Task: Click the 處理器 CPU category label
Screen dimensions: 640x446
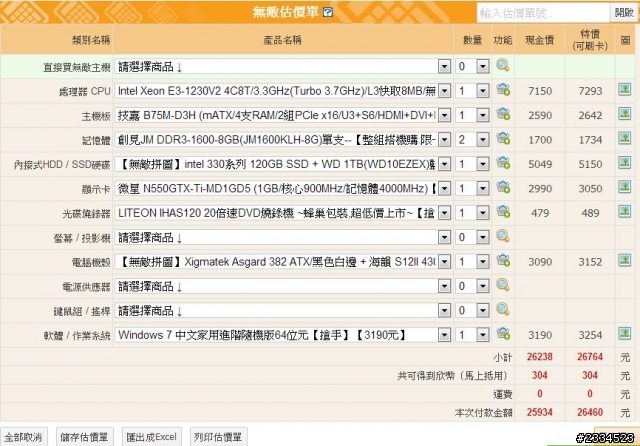Action: [x=84, y=91]
